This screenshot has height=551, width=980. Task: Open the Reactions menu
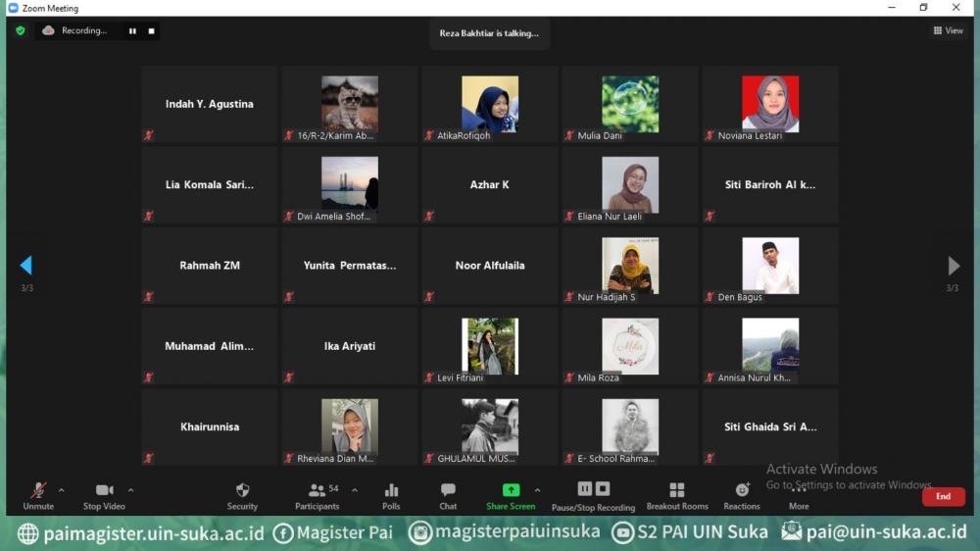coord(742,490)
